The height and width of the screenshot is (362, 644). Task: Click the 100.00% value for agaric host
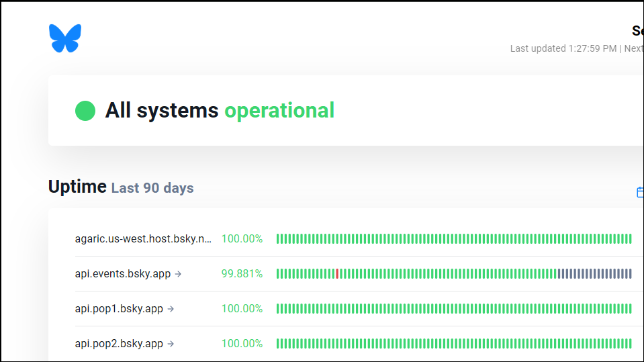(242, 238)
